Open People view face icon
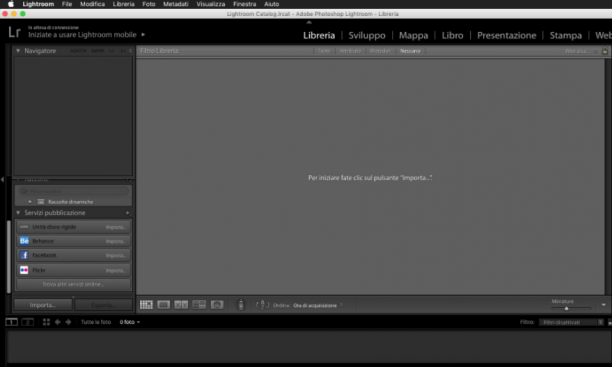 pyautogui.click(x=217, y=305)
